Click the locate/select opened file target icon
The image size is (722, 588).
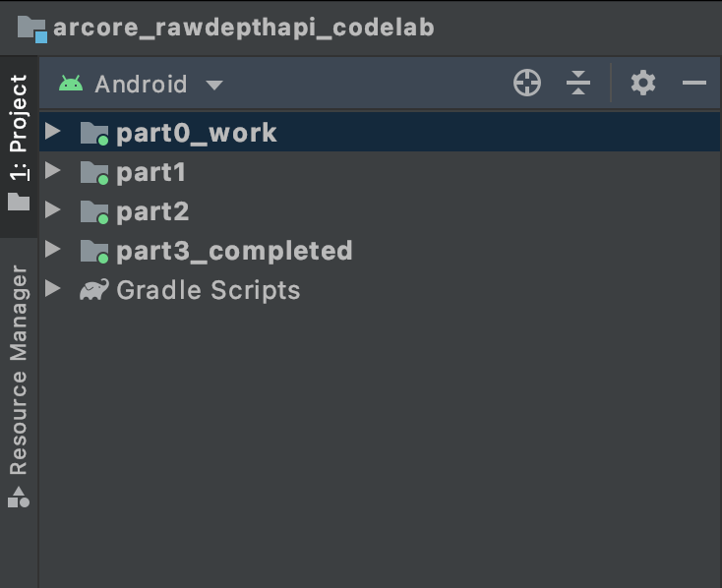pyautogui.click(x=527, y=84)
